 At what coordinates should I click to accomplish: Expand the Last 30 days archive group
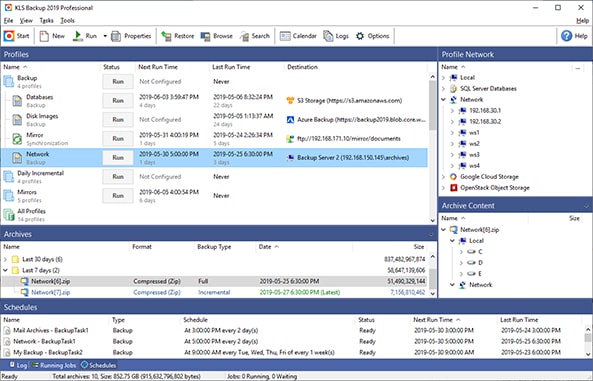coord(5,260)
